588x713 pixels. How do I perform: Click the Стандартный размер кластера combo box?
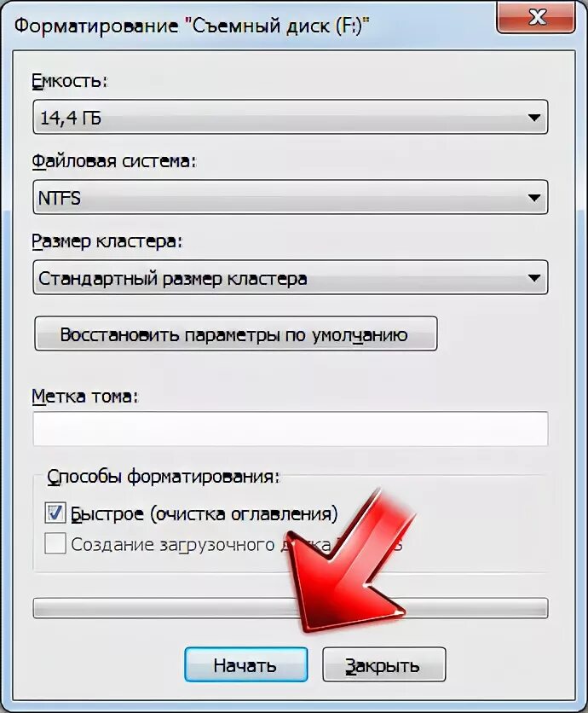tap(291, 277)
